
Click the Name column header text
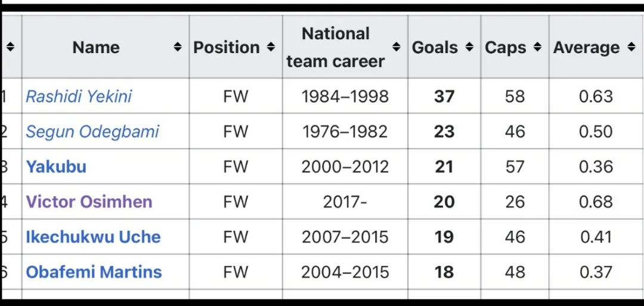[96, 47]
